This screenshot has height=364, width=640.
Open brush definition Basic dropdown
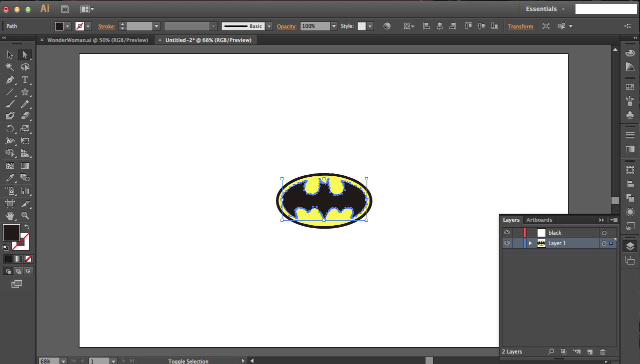coord(269,26)
